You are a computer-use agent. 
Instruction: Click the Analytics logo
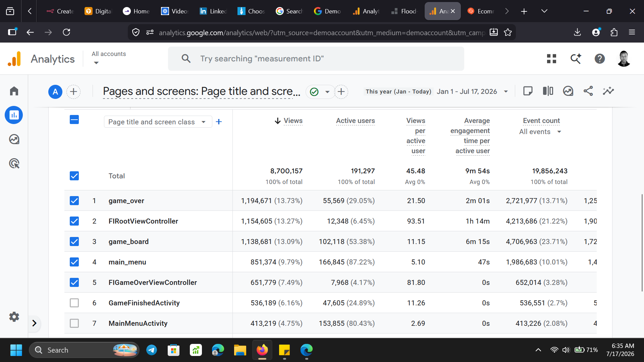14,59
